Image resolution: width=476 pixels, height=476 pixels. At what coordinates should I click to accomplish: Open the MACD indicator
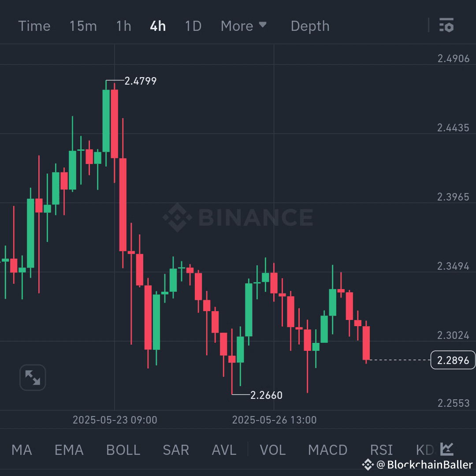coord(328,450)
